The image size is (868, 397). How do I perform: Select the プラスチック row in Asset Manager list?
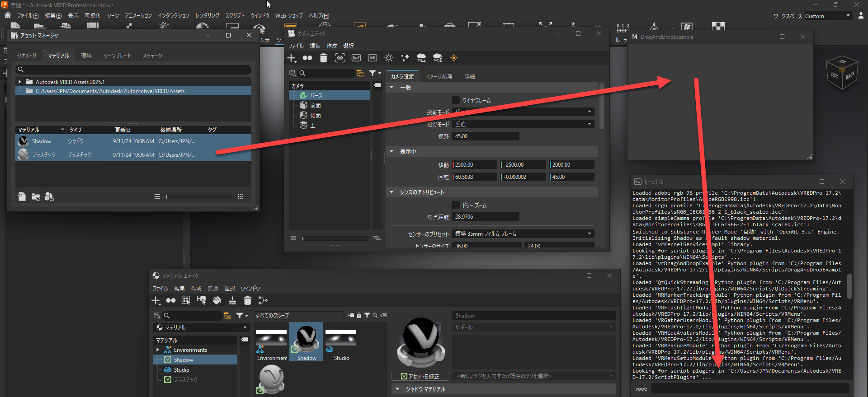click(133, 154)
